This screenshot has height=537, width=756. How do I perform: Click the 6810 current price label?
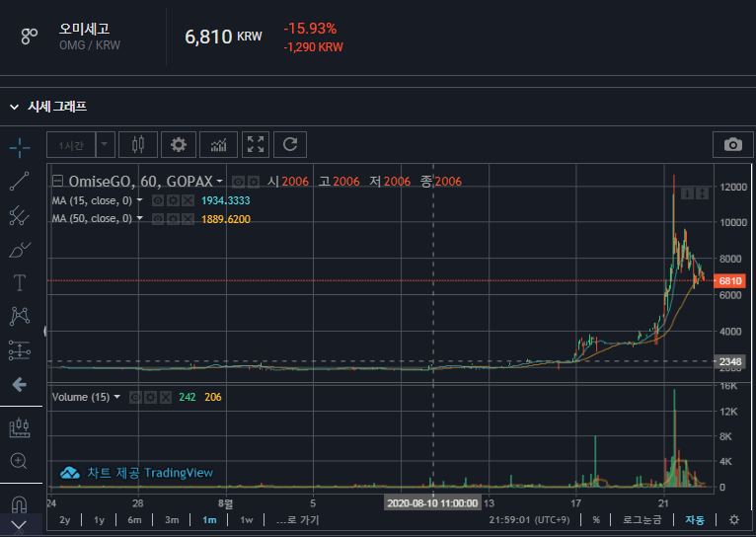click(x=729, y=281)
